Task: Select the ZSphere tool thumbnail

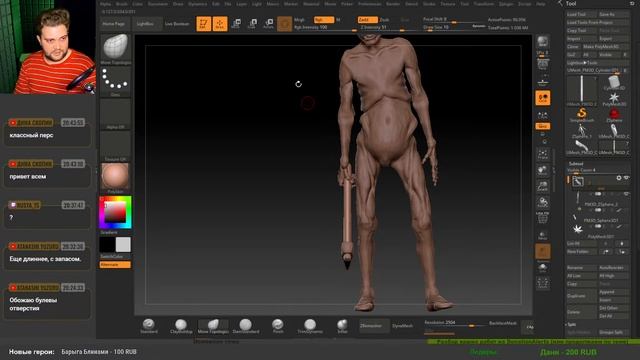Action: [x=614, y=115]
